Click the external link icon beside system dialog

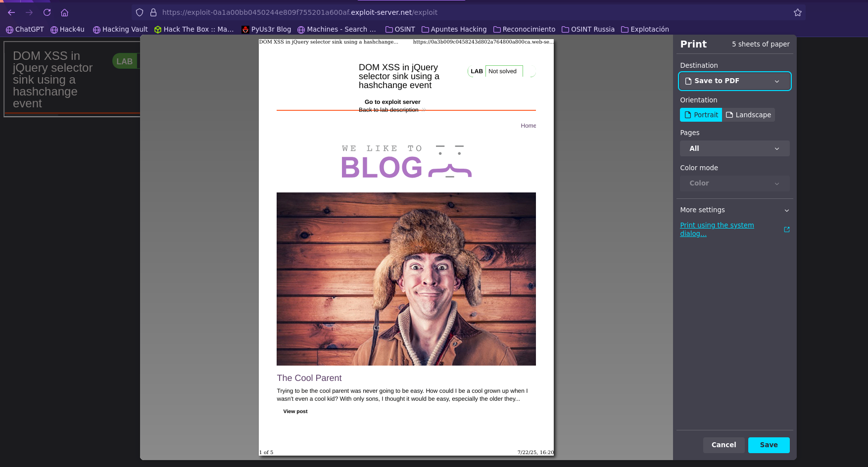click(787, 230)
